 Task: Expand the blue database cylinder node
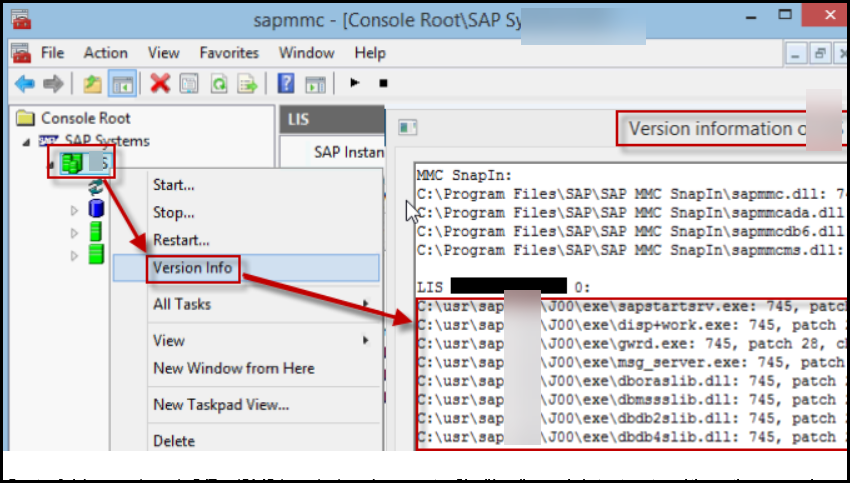tap(74, 210)
